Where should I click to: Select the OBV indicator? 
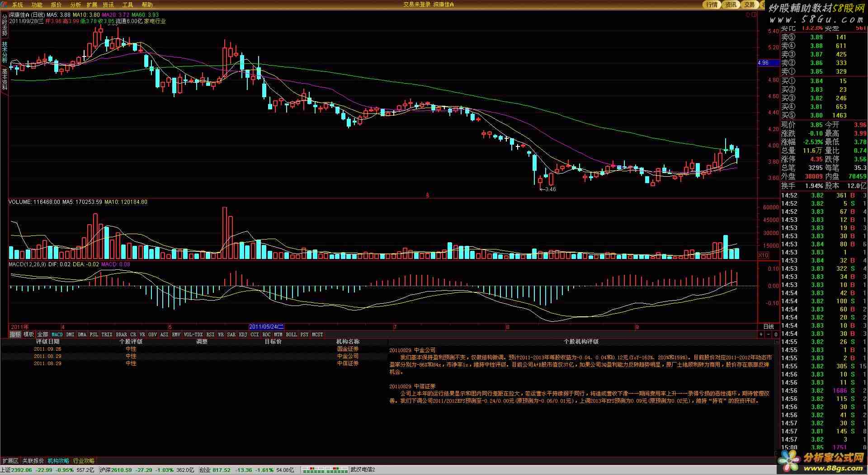coord(153,334)
